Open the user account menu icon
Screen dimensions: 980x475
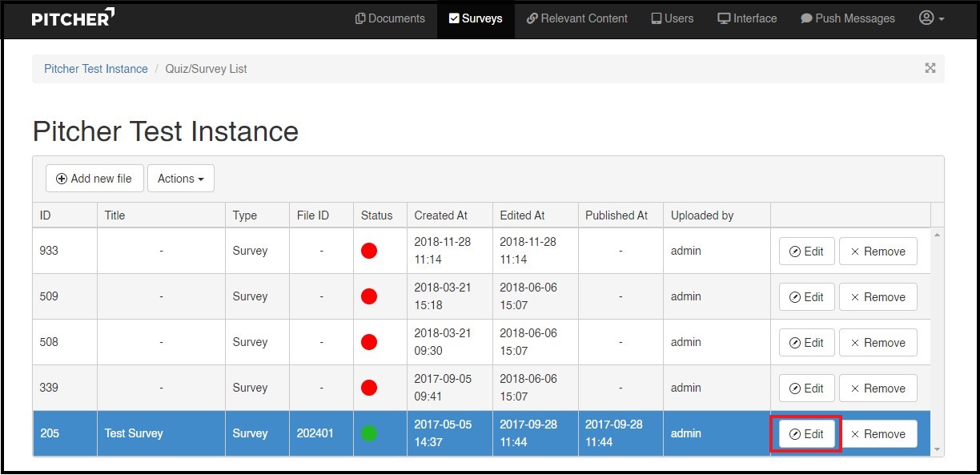pyautogui.click(x=931, y=18)
